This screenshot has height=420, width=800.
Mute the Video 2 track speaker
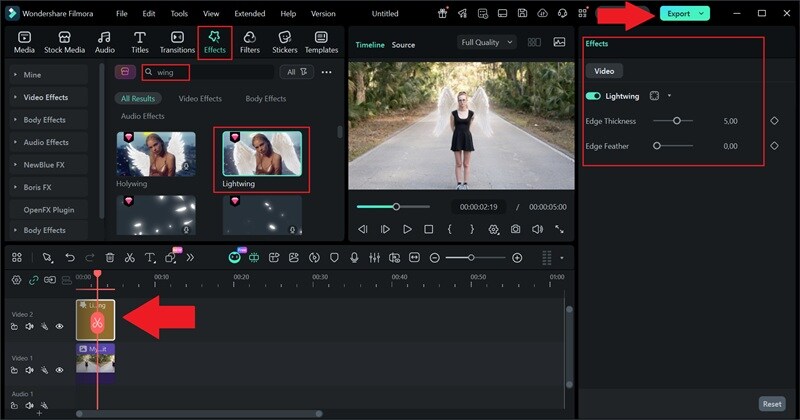click(29, 327)
